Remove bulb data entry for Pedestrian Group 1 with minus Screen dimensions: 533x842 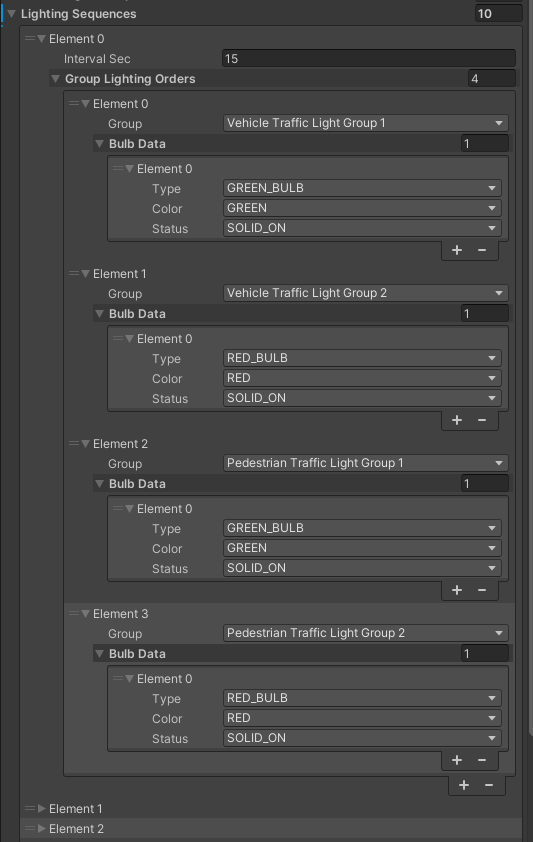[482, 590]
